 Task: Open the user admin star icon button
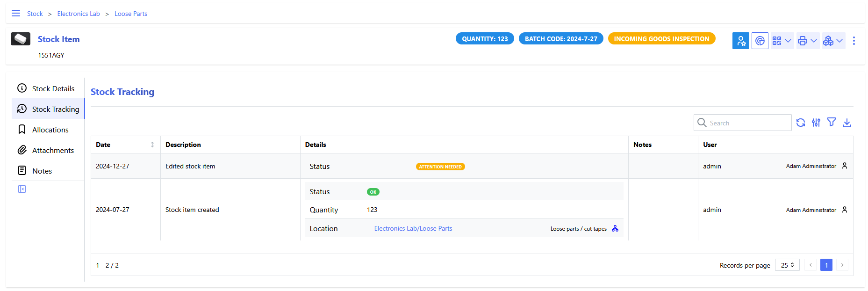pyautogui.click(x=741, y=41)
